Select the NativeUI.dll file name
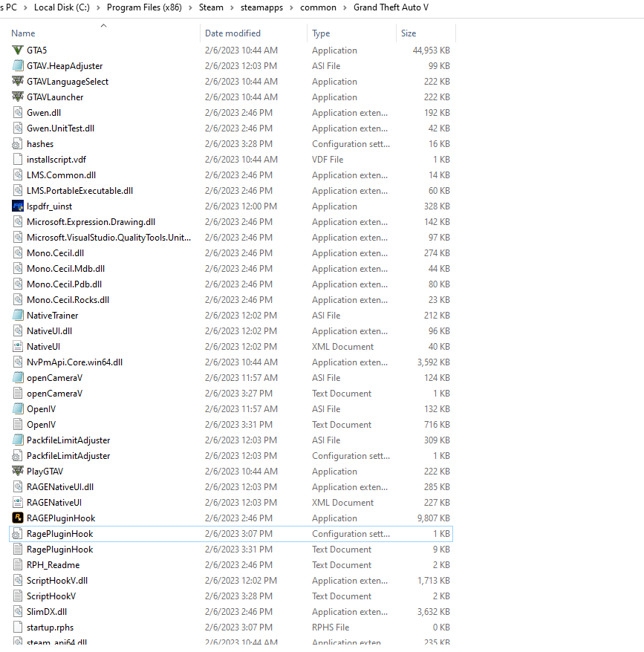644x652 pixels. [x=49, y=331]
